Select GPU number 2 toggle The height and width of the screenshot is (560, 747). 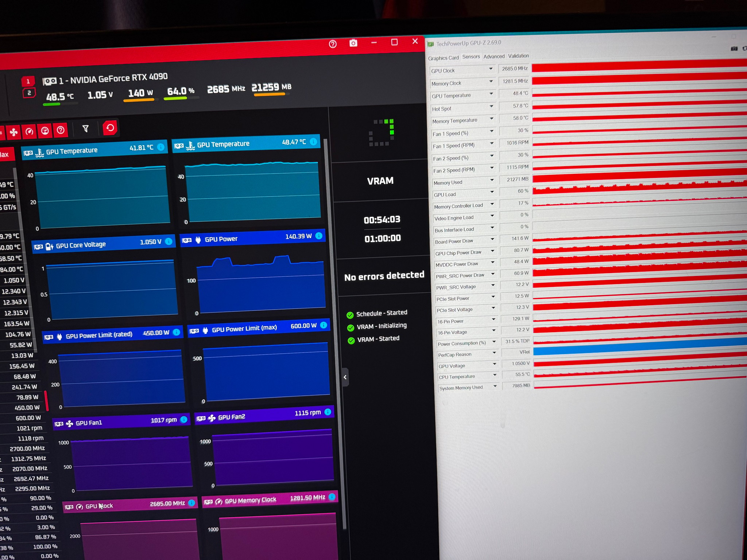coord(29,93)
